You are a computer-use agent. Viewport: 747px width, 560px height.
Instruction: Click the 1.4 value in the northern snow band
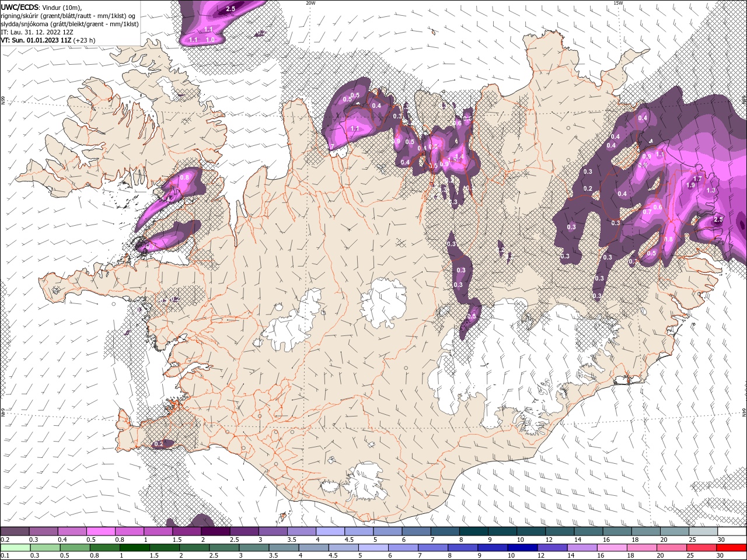[459, 157]
